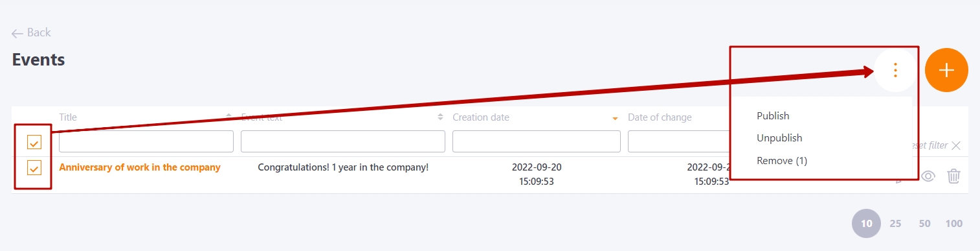Clear filters with the reset filter X
The width and height of the screenshot is (980, 251).
[956, 145]
